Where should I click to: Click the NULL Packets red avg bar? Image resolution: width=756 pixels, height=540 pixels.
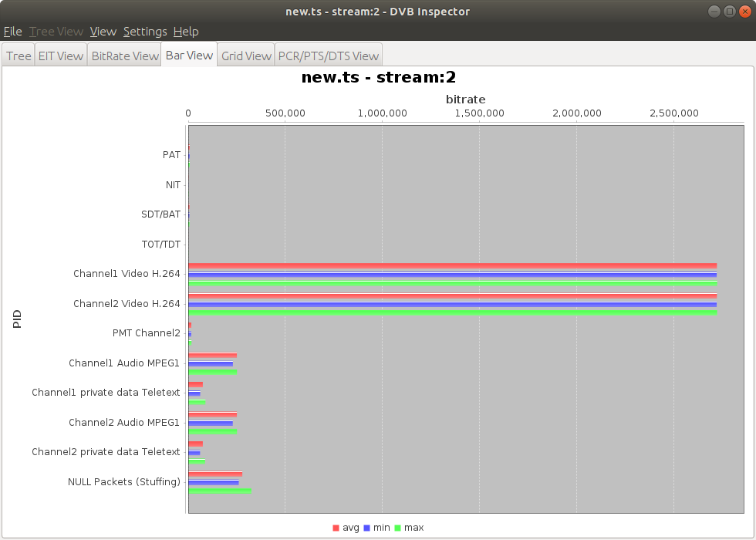215,474
